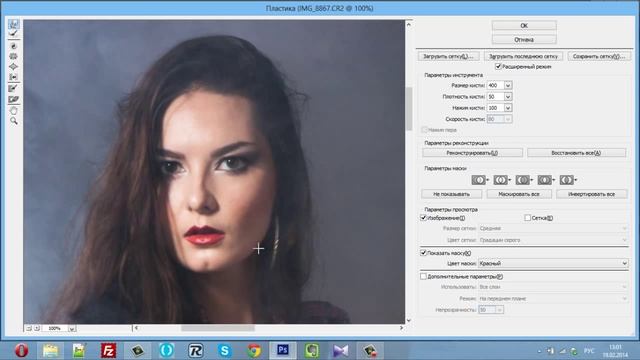The height and width of the screenshot is (360, 640).
Task: Click Восстановить все button
Action: point(576,153)
